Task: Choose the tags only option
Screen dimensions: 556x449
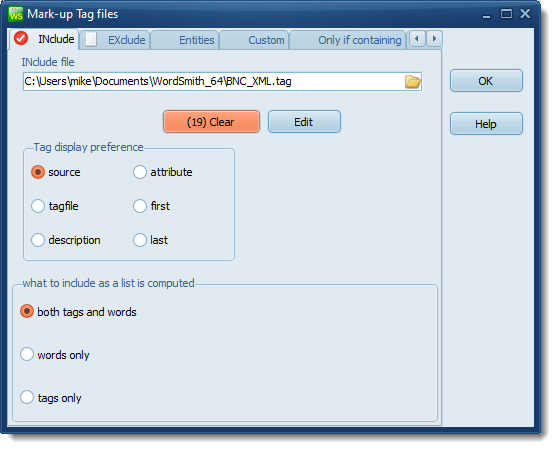Action: [x=27, y=397]
